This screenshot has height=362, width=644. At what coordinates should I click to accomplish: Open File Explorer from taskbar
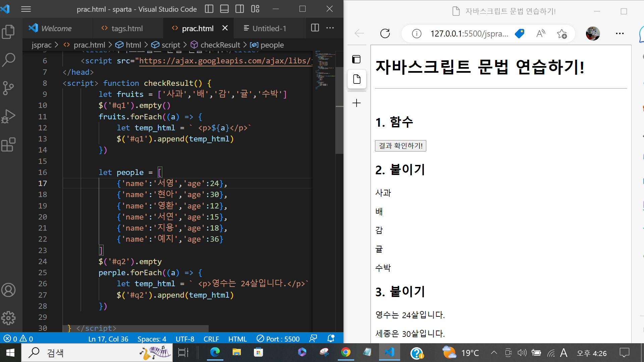pos(237,352)
